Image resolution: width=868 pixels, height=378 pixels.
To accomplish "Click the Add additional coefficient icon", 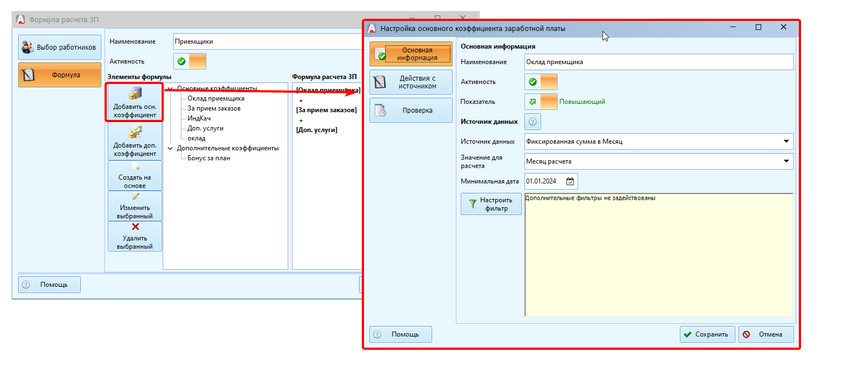I will [x=135, y=132].
